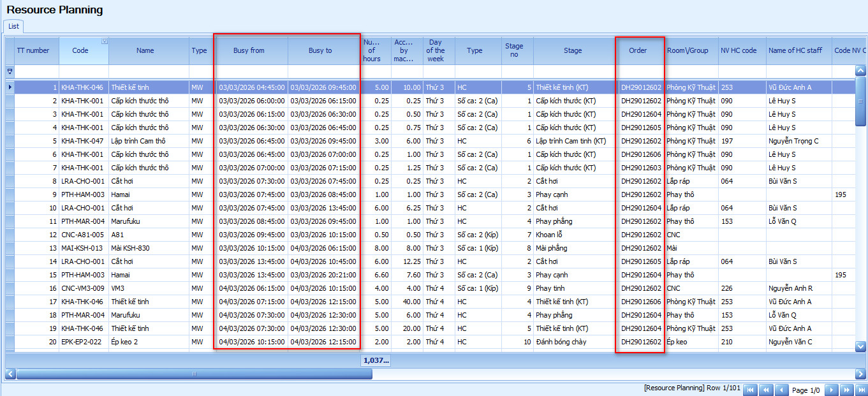Go to the last page of records
Viewport: 868px width, 396px height.
[x=861, y=390]
